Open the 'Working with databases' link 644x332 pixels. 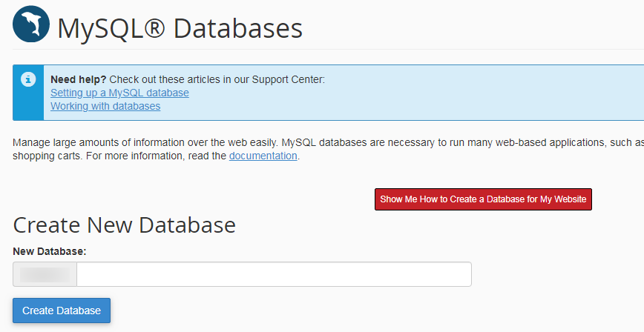coord(105,106)
